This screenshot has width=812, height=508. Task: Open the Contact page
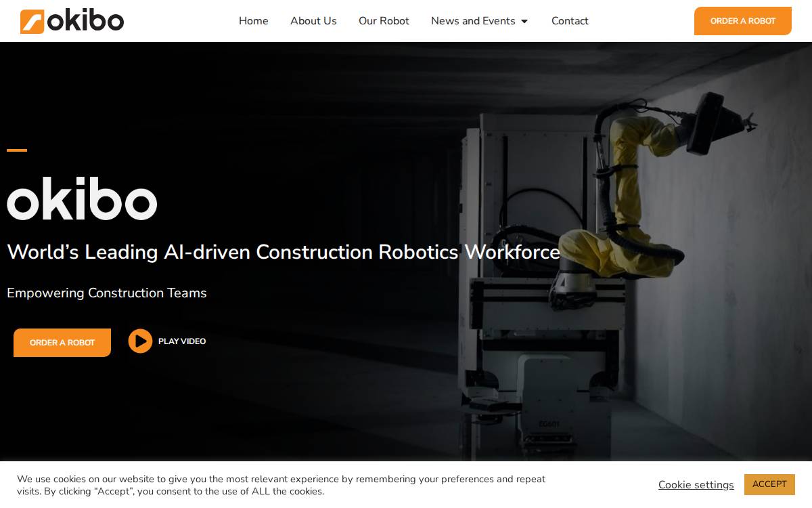(570, 21)
